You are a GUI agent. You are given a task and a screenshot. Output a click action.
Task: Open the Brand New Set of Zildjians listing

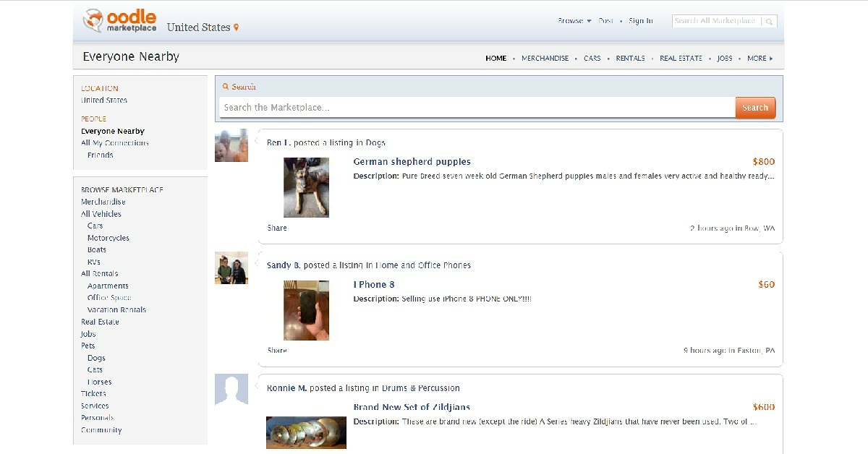click(x=411, y=407)
